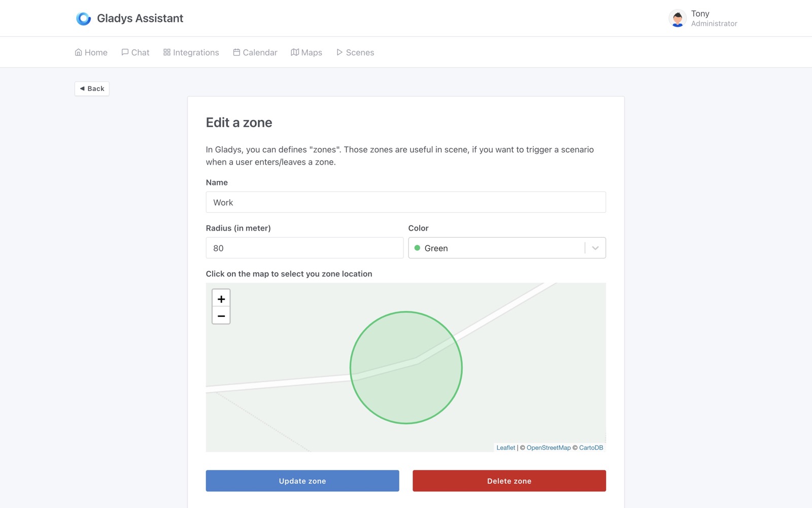Click the green zone circle on map
Image resolution: width=812 pixels, height=508 pixels.
(406, 386)
